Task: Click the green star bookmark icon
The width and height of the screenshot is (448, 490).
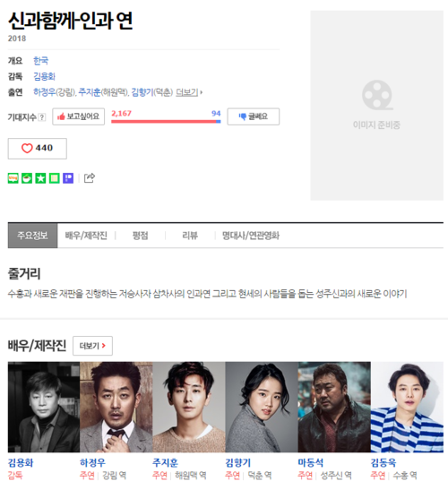Action: (x=40, y=178)
